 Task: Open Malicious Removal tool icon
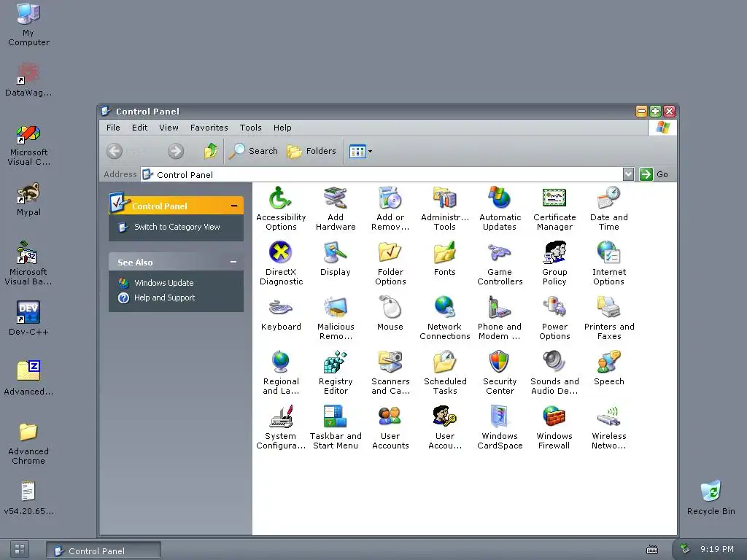click(336, 318)
